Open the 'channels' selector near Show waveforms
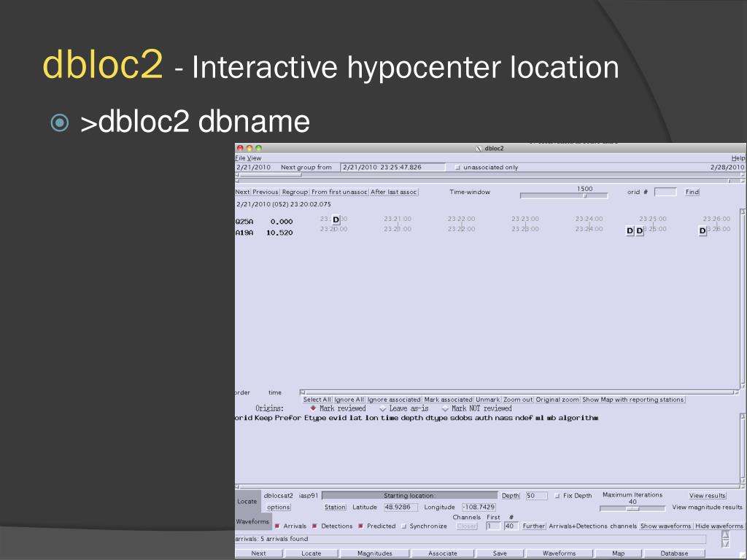Image resolution: width=747 pixels, height=560 pixels. point(623,526)
